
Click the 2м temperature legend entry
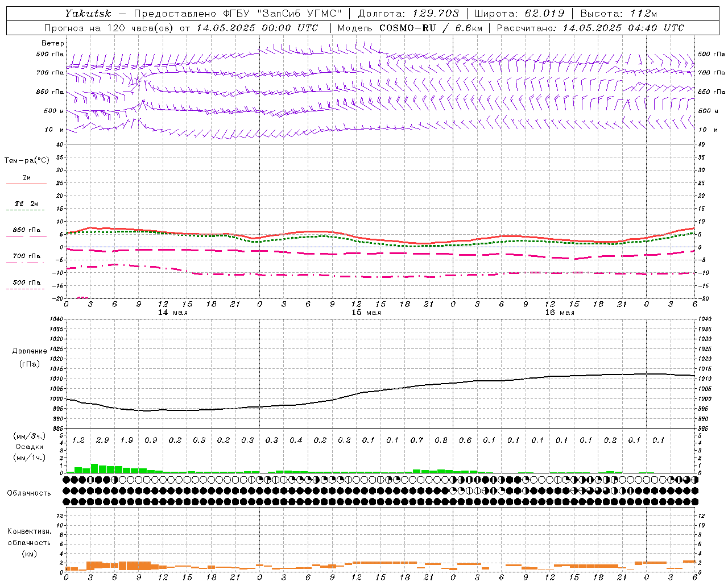coord(27,178)
